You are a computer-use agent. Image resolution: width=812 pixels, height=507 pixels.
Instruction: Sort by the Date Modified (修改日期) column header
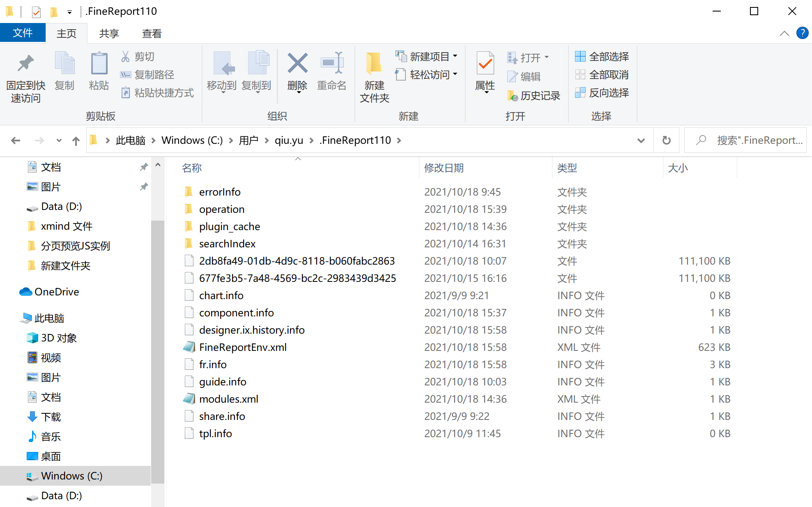coord(444,168)
